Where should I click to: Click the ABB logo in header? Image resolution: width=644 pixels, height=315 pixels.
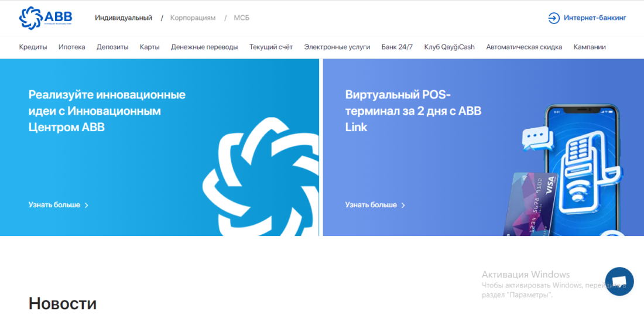(x=46, y=18)
